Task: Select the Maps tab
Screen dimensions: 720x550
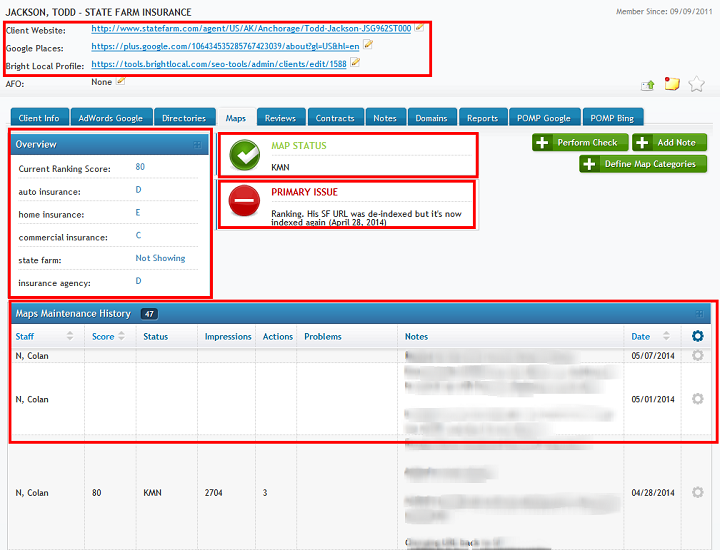Action: 236,118
